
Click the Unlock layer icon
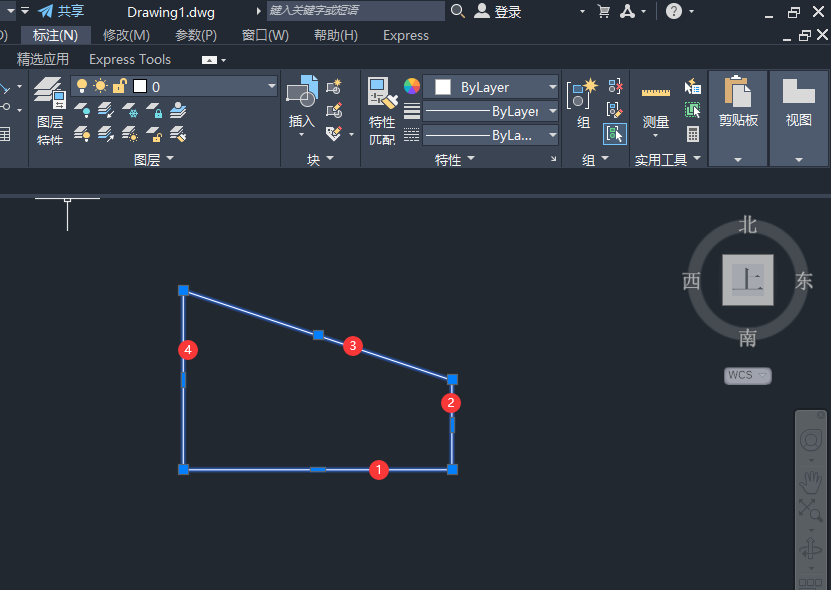pos(154,134)
